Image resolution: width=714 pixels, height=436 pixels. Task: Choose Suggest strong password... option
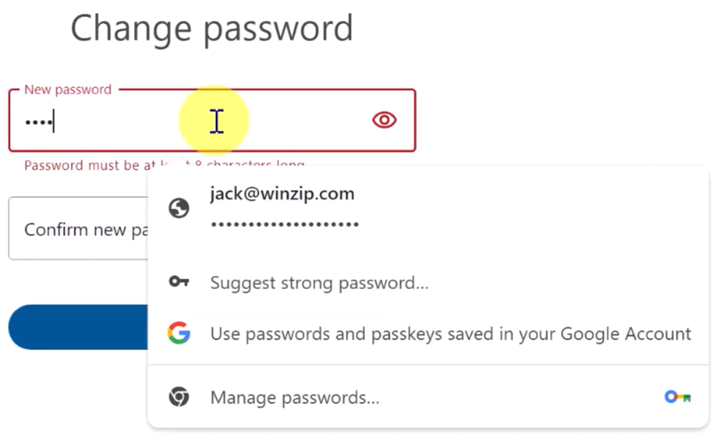tap(319, 283)
